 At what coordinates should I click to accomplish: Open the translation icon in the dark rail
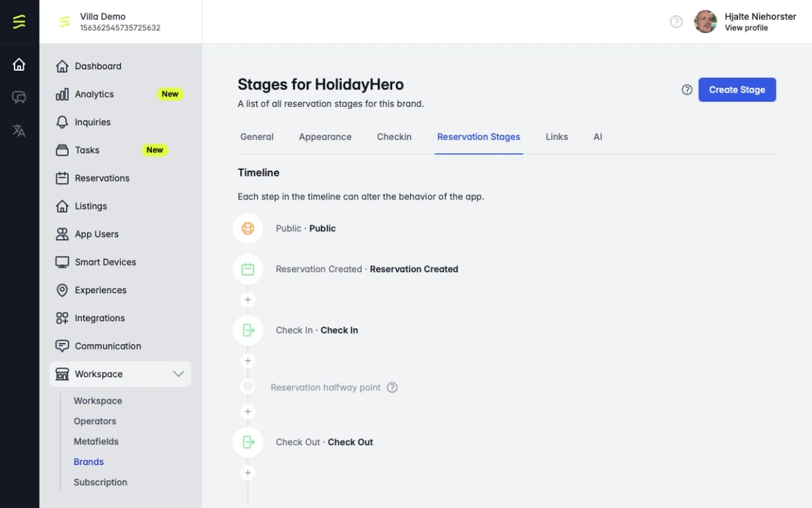coord(19,131)
